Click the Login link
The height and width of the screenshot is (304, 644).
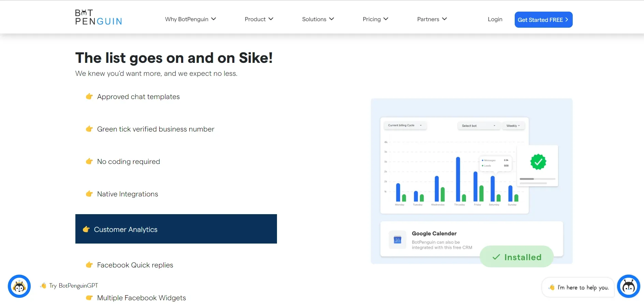495,19
